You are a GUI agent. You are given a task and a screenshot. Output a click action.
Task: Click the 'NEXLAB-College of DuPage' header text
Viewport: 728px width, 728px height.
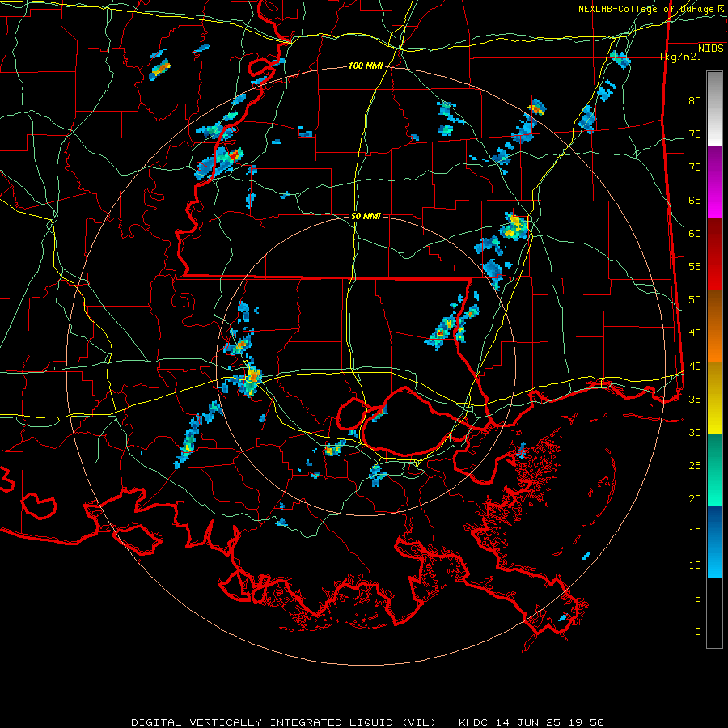(x=647, y=9)
